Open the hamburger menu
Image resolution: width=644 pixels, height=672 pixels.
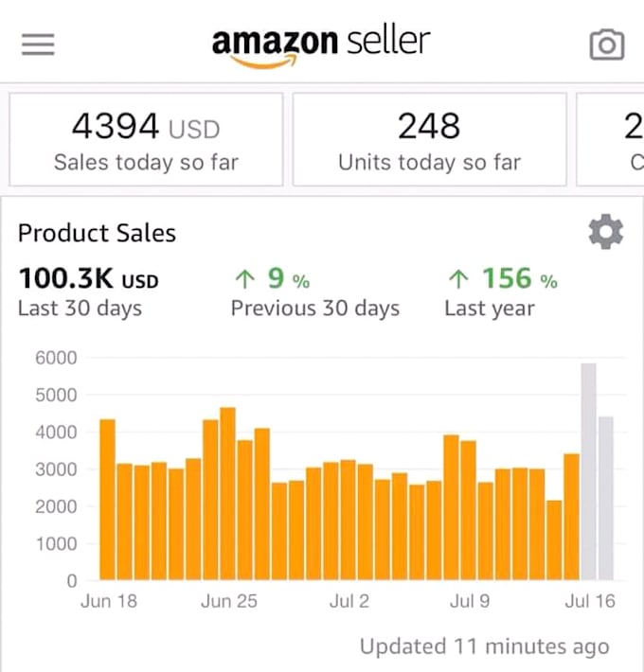[x=38, y=44]
